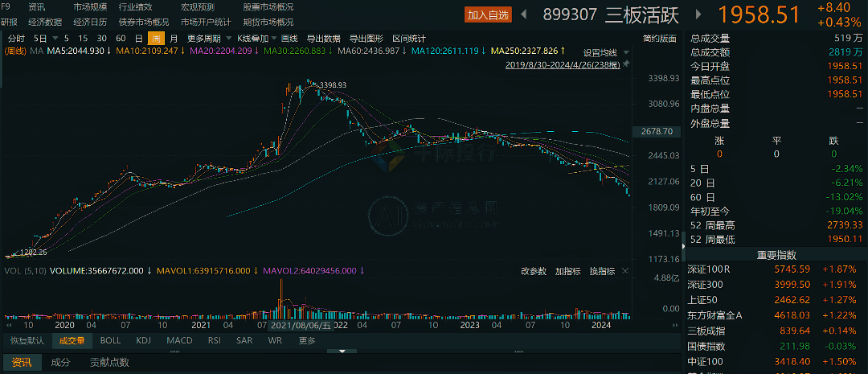
Task: Open 市场规模 menu
Action: pyautogui.click(x=90, y=7)
